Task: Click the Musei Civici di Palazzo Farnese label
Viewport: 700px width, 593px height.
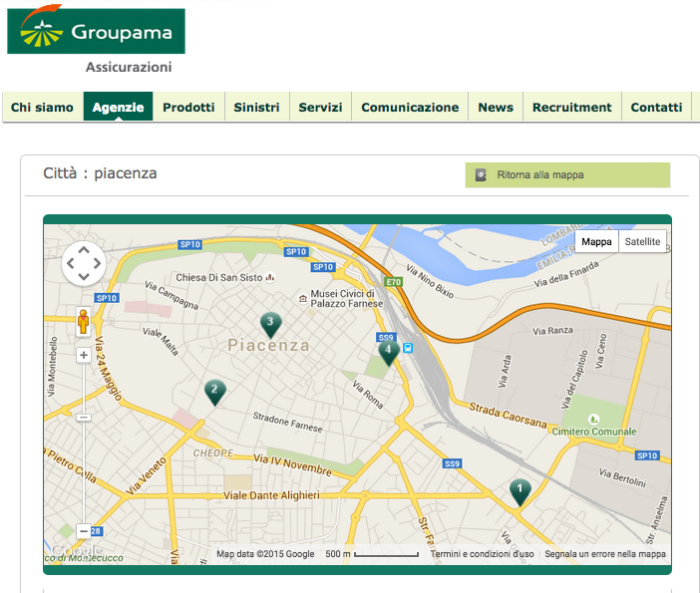Action: [x=347, y=299]
